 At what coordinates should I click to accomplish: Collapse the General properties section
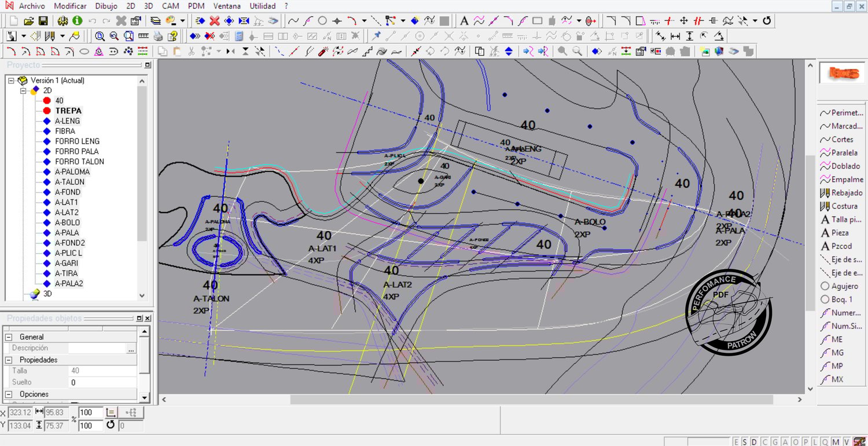[9, 337]
